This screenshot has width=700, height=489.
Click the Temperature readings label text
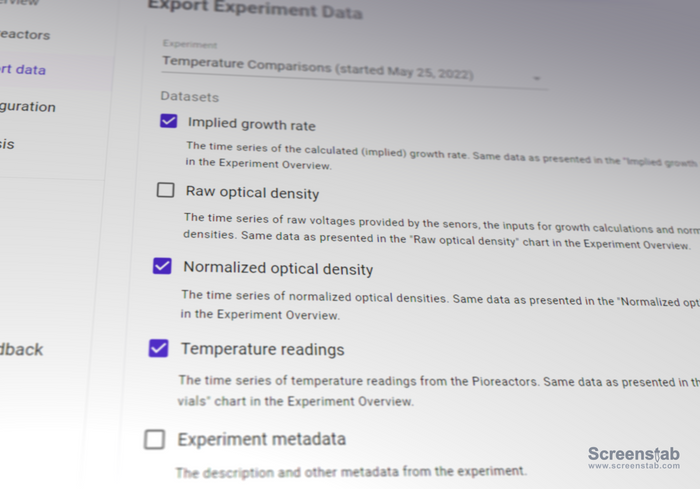[262, 350]
